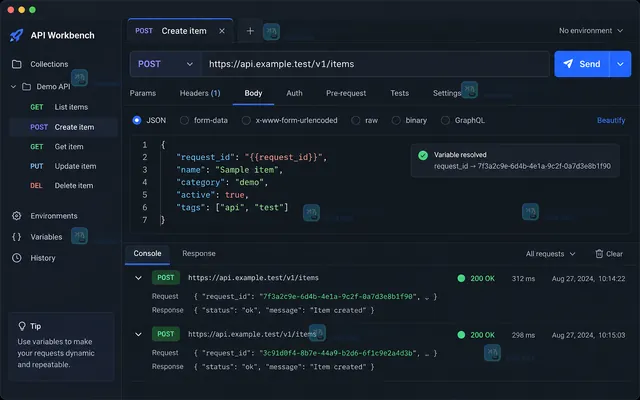Select binary body type

(x=396, y=120)
